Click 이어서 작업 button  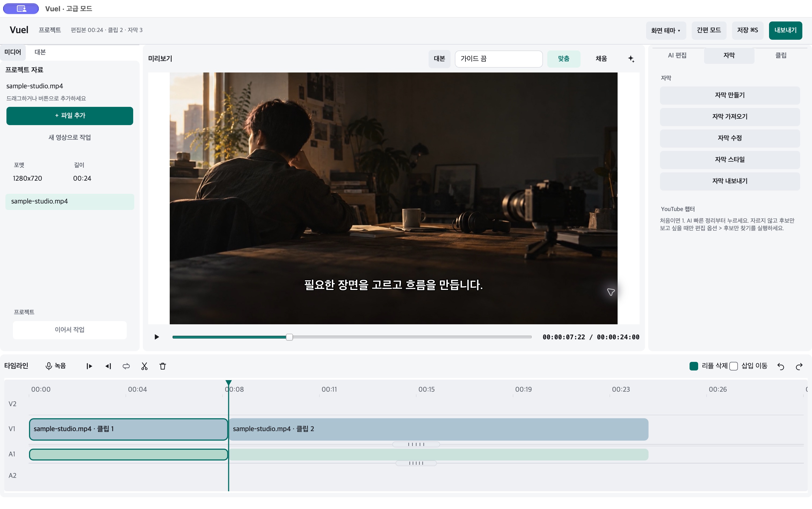pos(70,330)
